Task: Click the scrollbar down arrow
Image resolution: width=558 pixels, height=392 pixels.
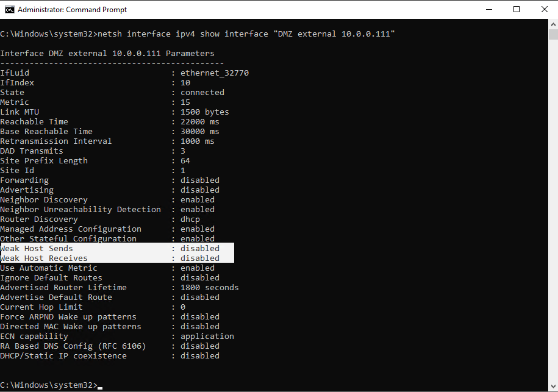Action: click(x=553, y=387)
